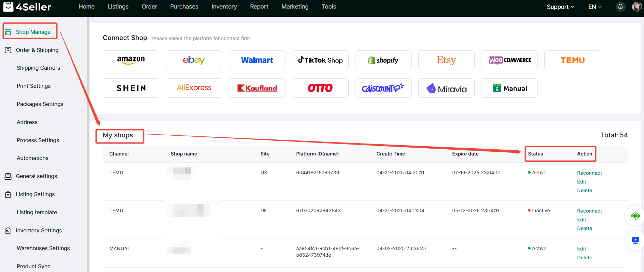Click platform ID 634418215763739
The width and height of the screenshot is (644, 272).
pos(318,173)
